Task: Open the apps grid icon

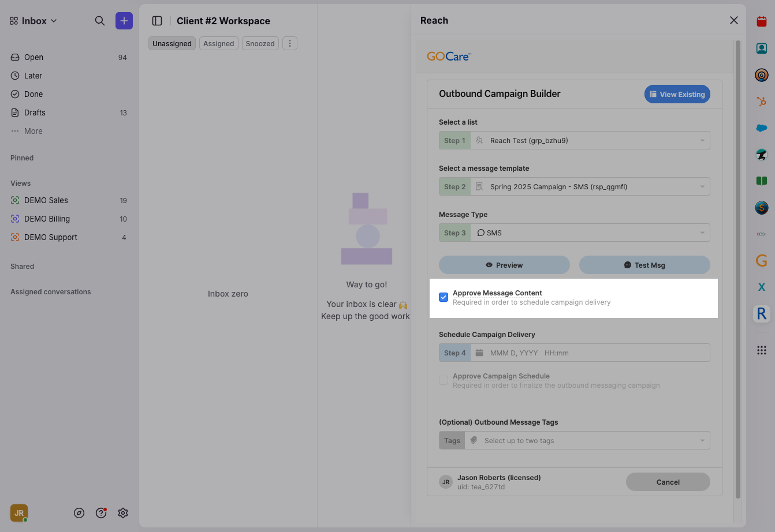Action: pos(762,350)
